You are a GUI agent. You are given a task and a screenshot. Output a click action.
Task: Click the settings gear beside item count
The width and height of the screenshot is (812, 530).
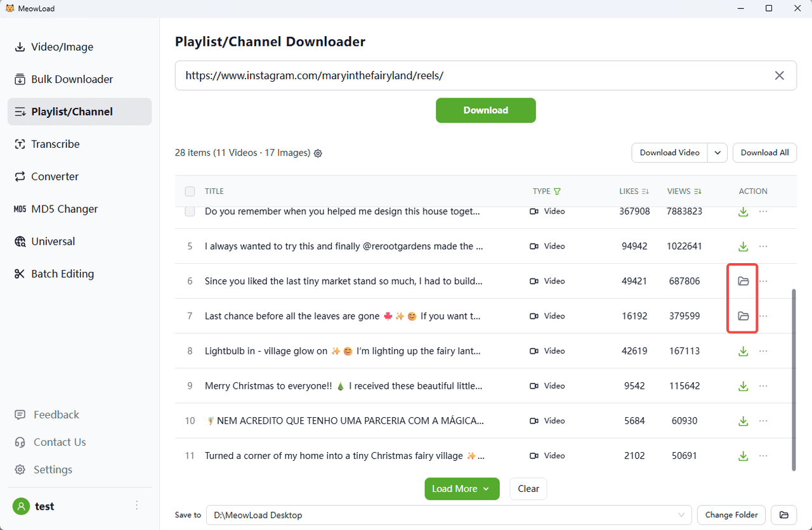click(x=318, y=153)
